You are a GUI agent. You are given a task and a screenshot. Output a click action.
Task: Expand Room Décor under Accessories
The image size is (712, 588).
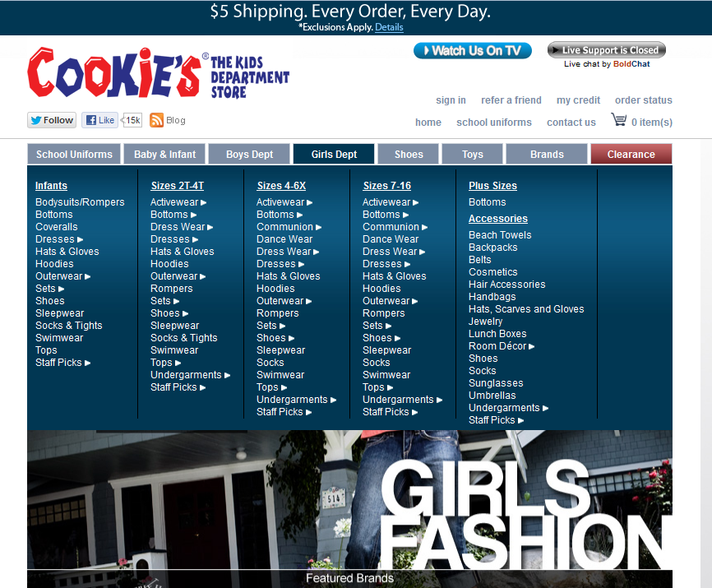(502, 346)
